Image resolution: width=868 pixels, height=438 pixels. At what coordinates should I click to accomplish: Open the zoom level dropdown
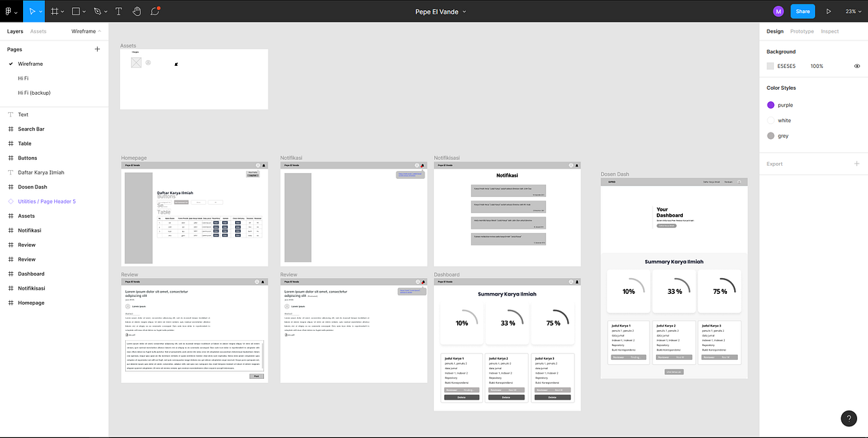click(852, 11)
